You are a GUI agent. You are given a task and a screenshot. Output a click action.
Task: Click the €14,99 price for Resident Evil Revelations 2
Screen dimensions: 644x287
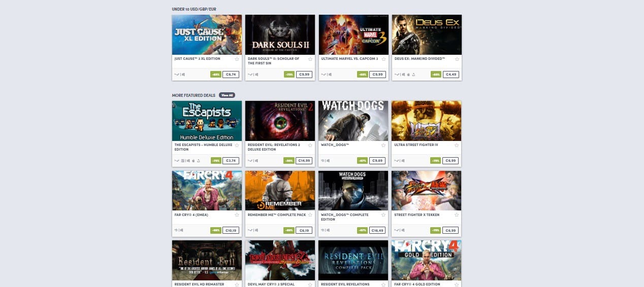coord(304,161)
